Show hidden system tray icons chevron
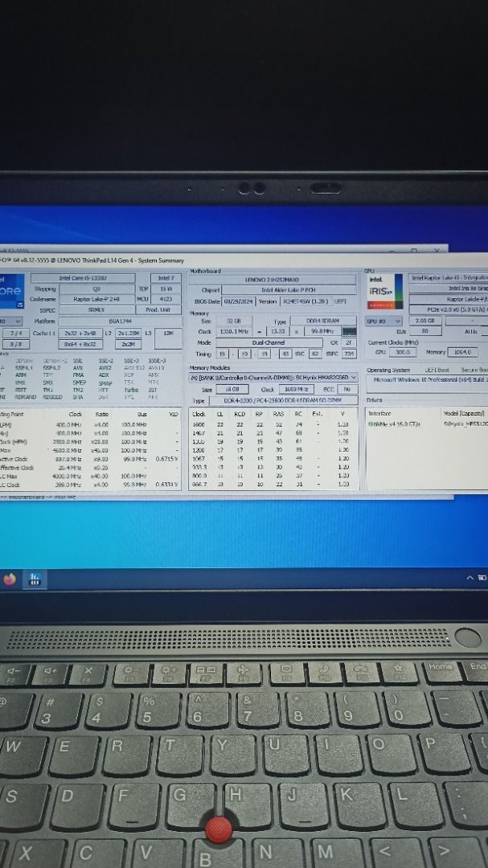Viewport: 488px width, 868px height. point(470,578)
